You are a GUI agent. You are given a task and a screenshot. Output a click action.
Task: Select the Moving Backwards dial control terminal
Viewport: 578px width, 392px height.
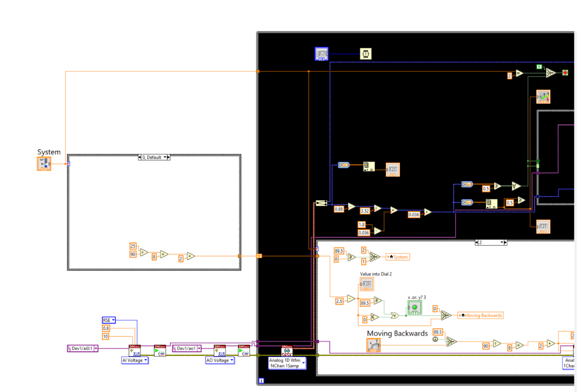(x=374, y=345)
